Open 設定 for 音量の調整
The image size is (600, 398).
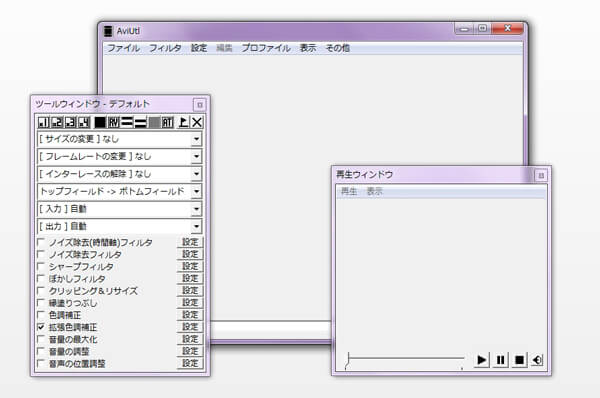pos(190,351)
